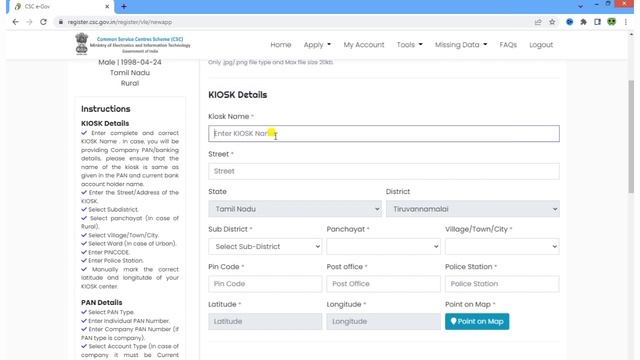Click the Post Office input field
The width and height of the screenshot is (640, 360).
coord(383,284)
